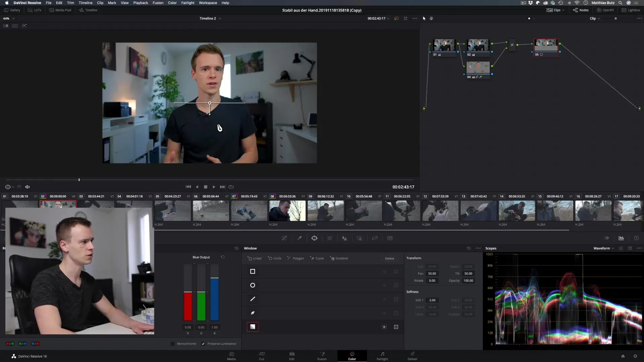Toggle the LUTs panel
Viewport: 644px width, 362px height.
[34, 10]
